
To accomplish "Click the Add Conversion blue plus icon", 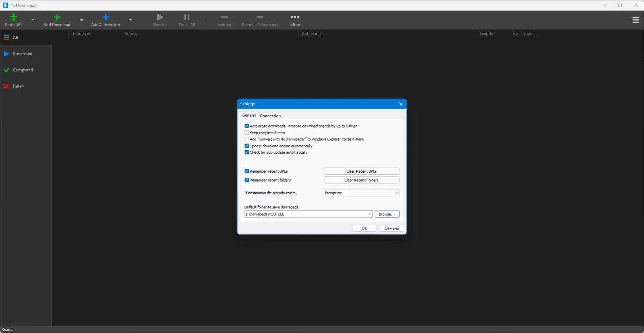I will pyautogui.click(x=106, y=17).
